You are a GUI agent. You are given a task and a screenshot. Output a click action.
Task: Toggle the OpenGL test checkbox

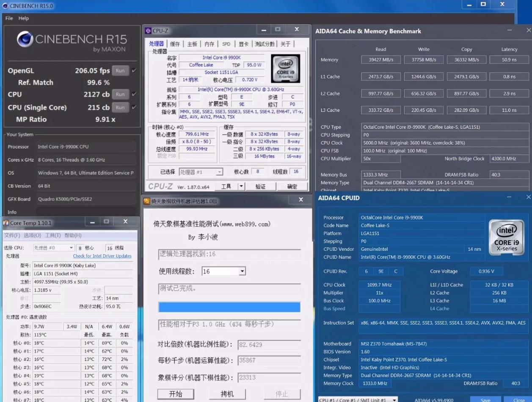click(134, 71)
